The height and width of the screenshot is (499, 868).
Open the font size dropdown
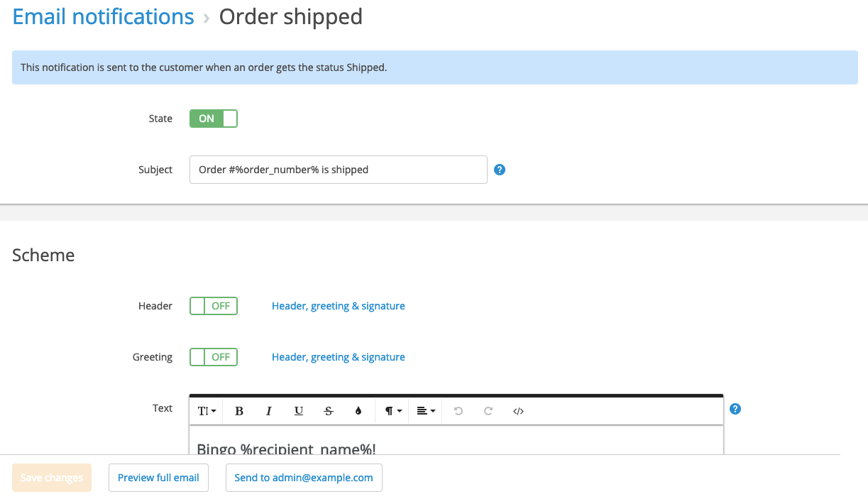(207, 411)
